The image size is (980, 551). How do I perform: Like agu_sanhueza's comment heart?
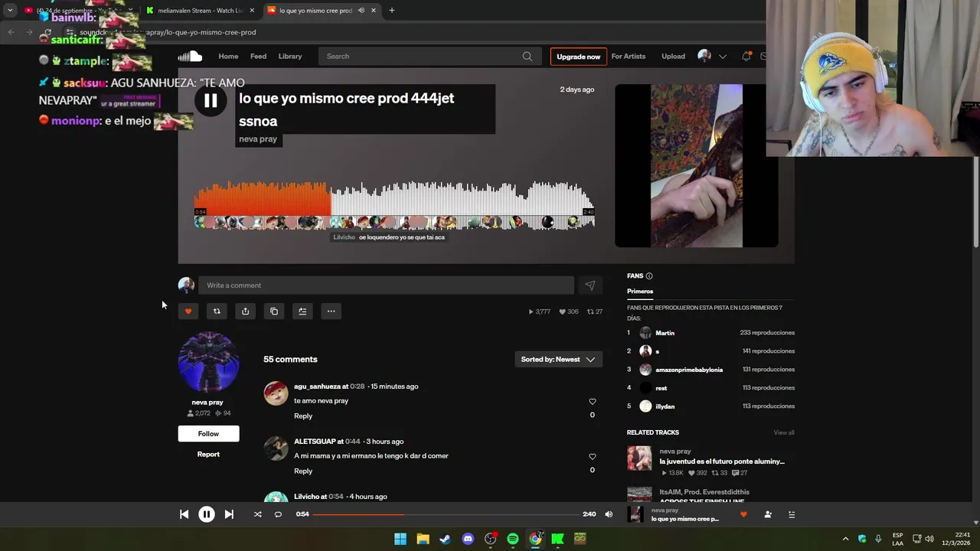(592, 402)
